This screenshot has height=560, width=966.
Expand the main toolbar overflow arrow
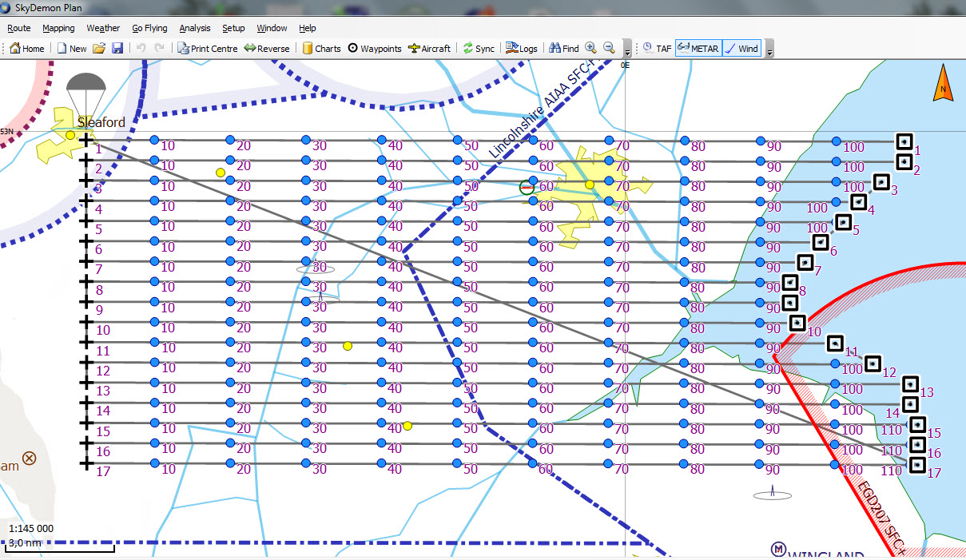point(628,50)
